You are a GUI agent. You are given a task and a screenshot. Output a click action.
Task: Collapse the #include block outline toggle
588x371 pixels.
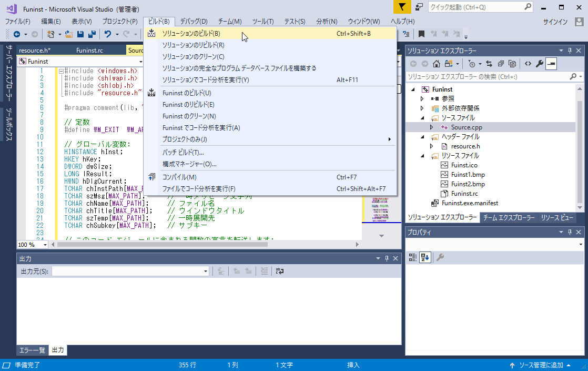(x=61, y=71)
